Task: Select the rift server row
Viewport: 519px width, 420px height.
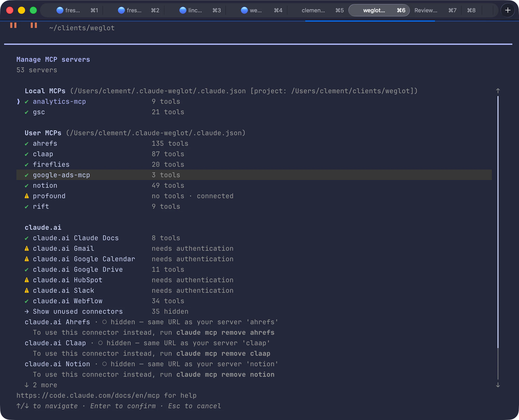Action: 254,206
